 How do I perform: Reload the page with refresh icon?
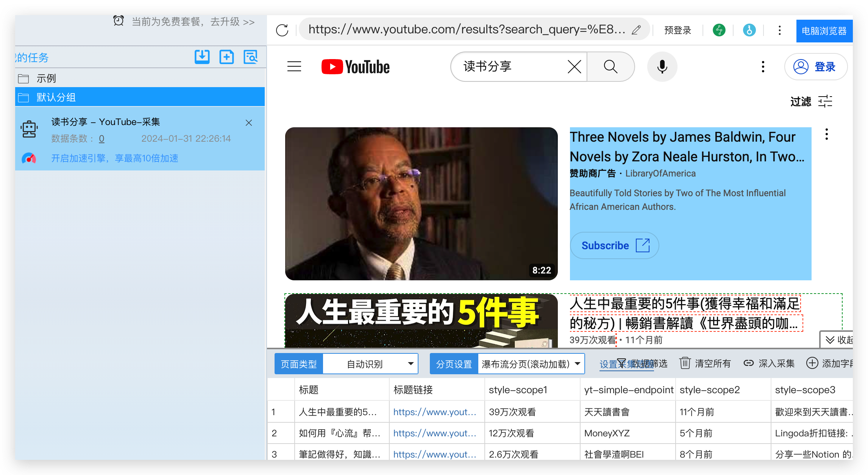(282, 30)
